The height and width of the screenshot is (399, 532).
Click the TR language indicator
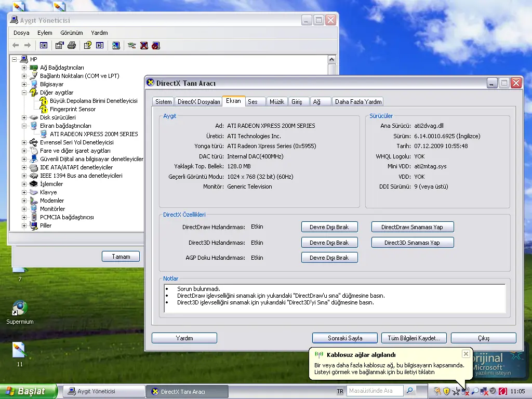[340, 391]
